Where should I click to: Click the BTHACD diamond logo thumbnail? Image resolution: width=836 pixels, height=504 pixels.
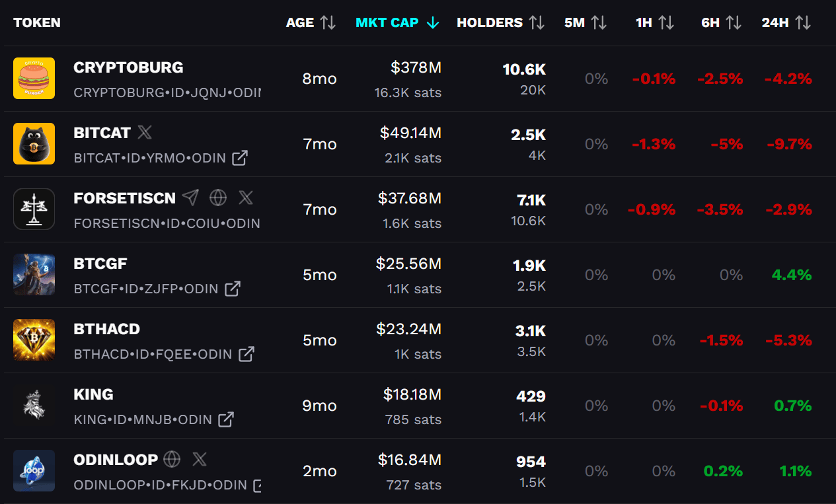(34, 340)
